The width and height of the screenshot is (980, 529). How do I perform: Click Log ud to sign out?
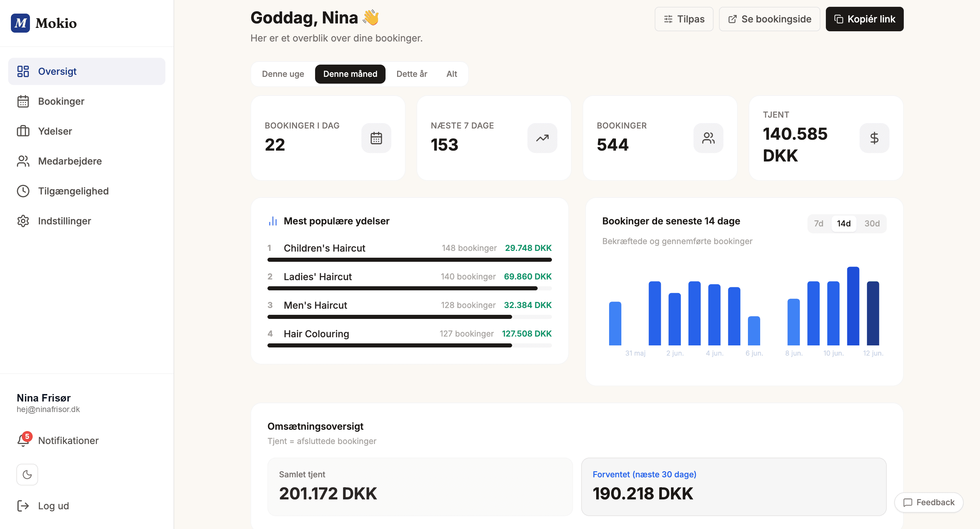click(87, 506)
